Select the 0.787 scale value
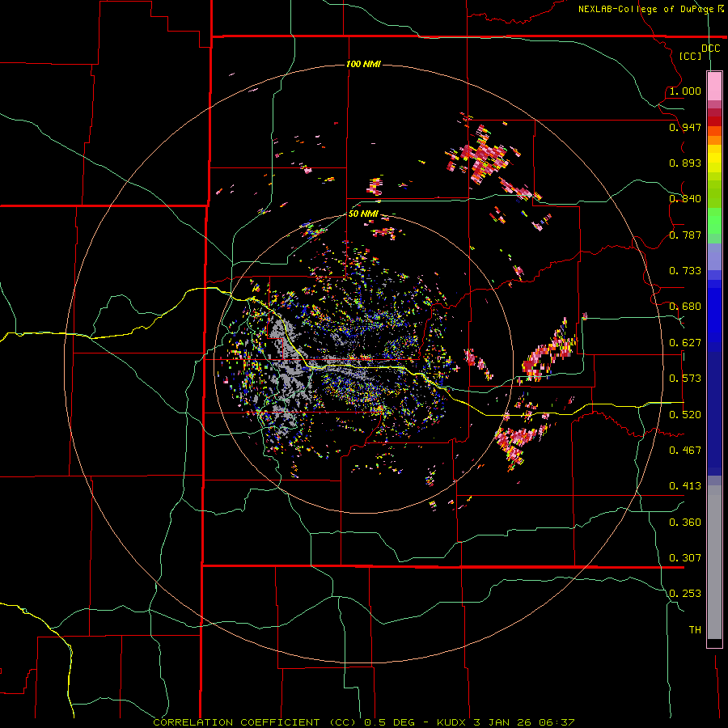Viewport: 728px width, 728px height. (x=685, y=235)
